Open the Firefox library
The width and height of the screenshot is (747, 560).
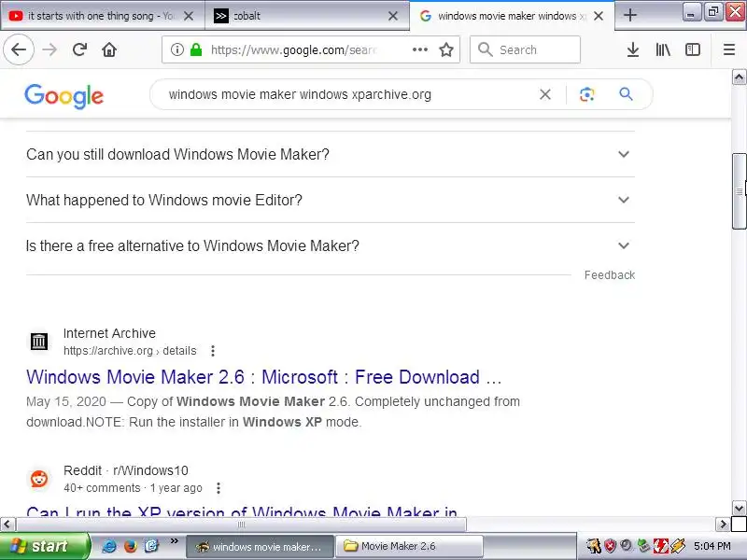click(663, 49)
